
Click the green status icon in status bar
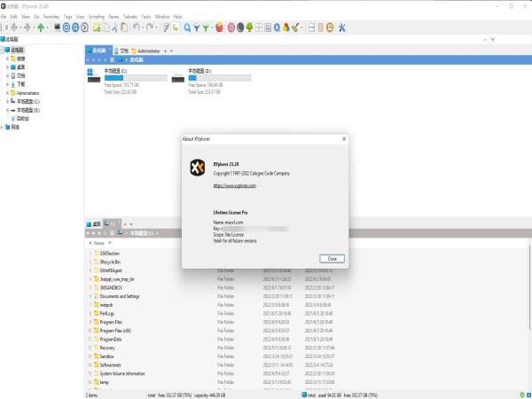(x=522, y=395)
